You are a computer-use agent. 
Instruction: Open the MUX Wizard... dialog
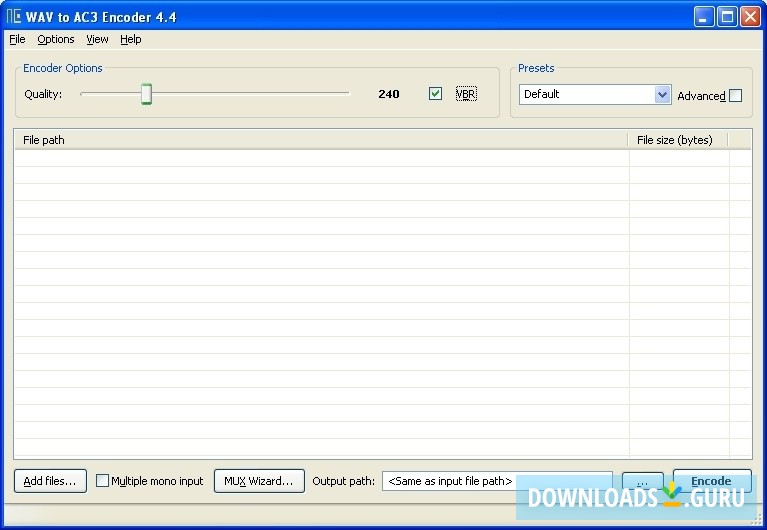click(x=259, y=481)
